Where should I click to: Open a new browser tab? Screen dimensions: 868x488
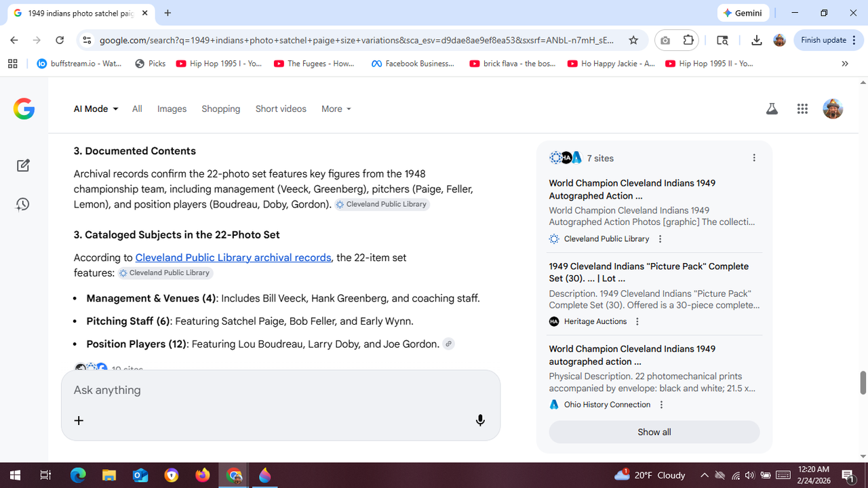point(167,13)
